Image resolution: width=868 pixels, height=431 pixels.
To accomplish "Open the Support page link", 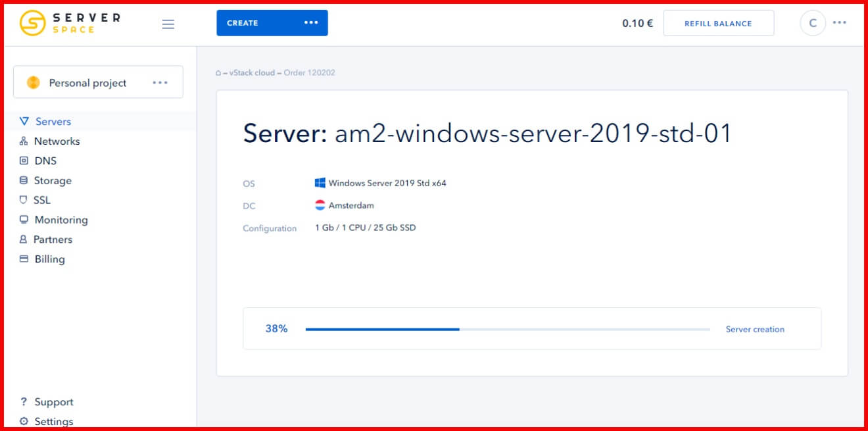I will coord(54,402).
